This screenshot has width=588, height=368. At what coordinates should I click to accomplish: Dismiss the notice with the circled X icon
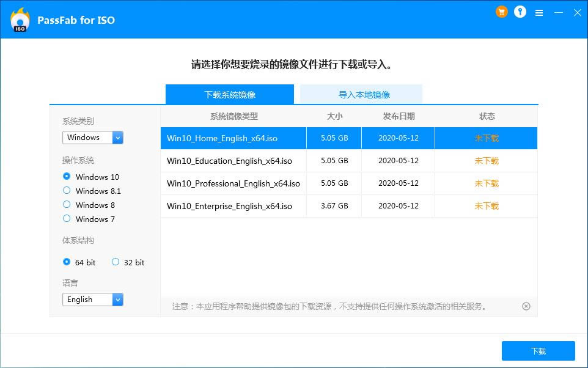click(x=526, y=306)
